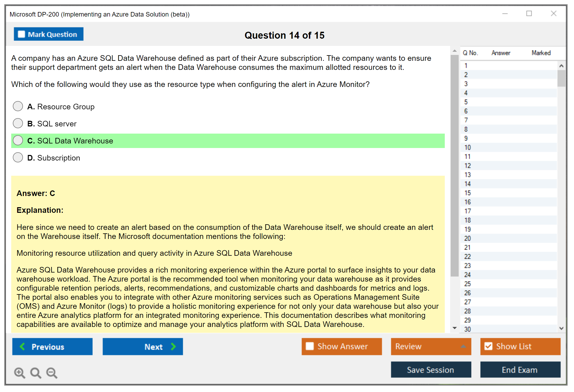Enable the Show Answer checkbox
574x392 pixels.
(x=310, y=346)
